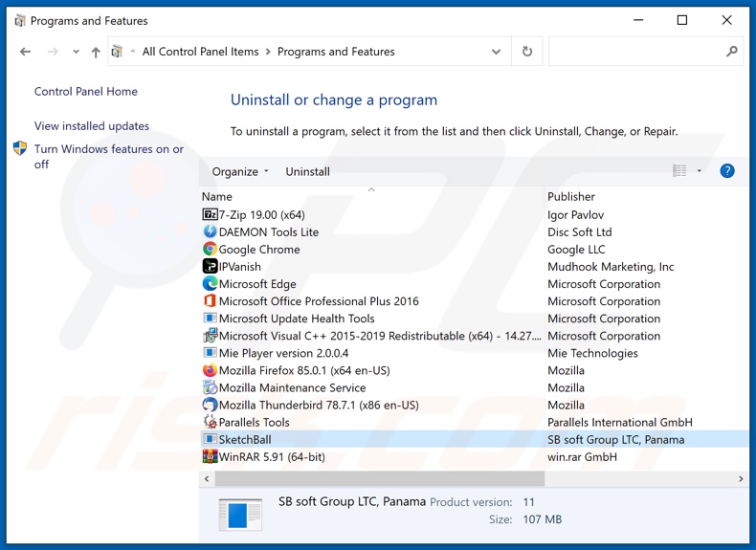Click the Google Chrome icon in list

210,250
